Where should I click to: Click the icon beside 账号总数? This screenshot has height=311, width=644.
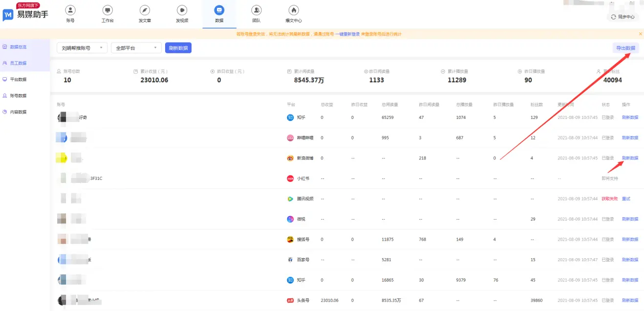[59, 71]
